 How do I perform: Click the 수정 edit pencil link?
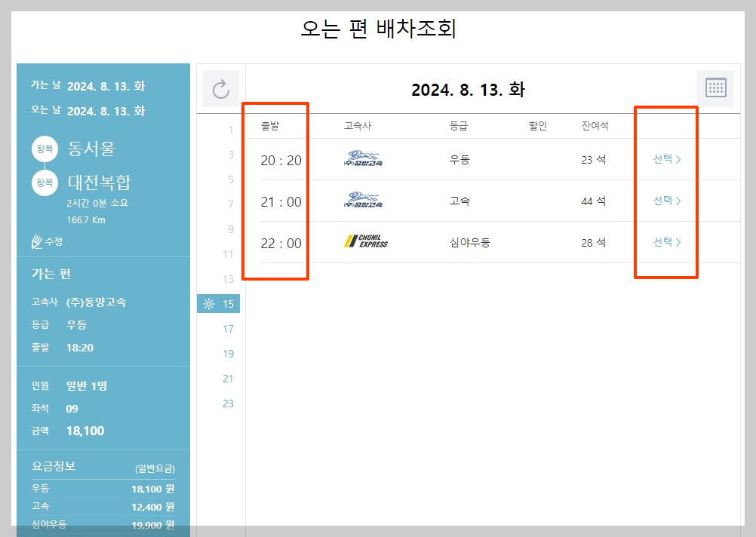coord(48,241)
